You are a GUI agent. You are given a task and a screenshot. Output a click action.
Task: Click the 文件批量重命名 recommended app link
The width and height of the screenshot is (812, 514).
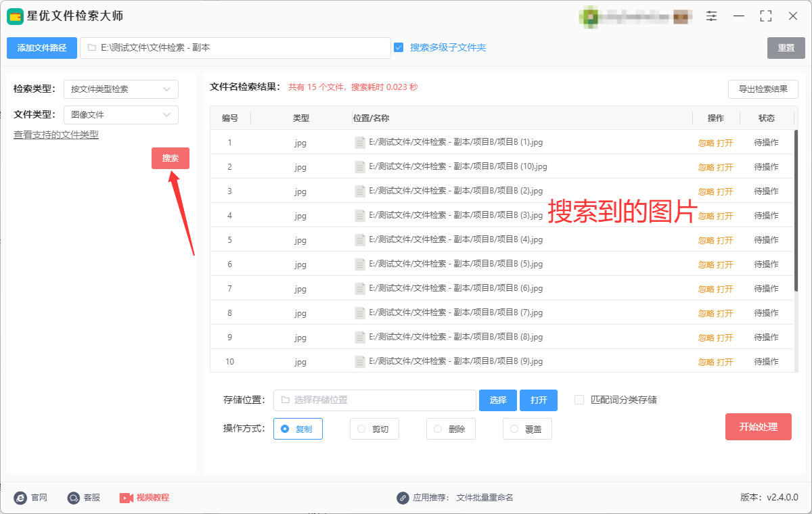[x=485, y=498]
